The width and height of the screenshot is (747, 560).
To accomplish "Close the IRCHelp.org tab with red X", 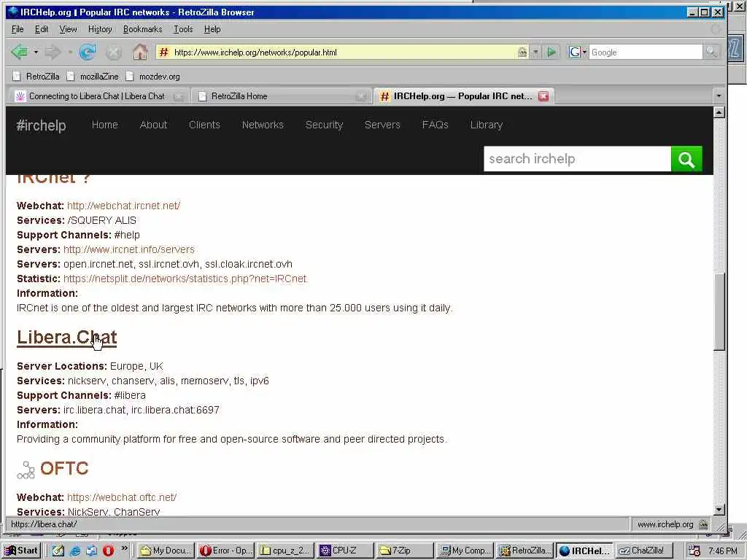I will point(543,96).
